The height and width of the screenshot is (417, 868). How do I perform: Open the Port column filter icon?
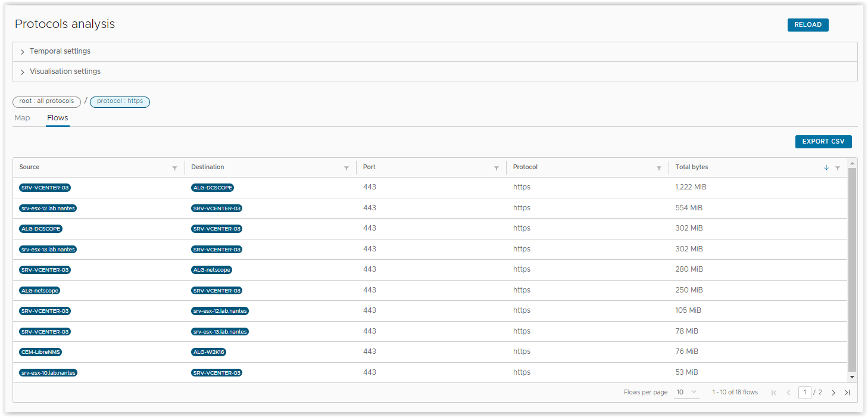[497, 169]
